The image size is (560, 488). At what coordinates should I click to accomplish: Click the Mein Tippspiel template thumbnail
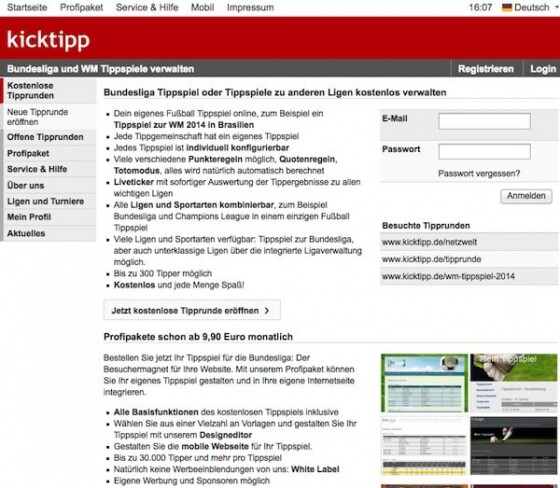click(x=514, y=383)
